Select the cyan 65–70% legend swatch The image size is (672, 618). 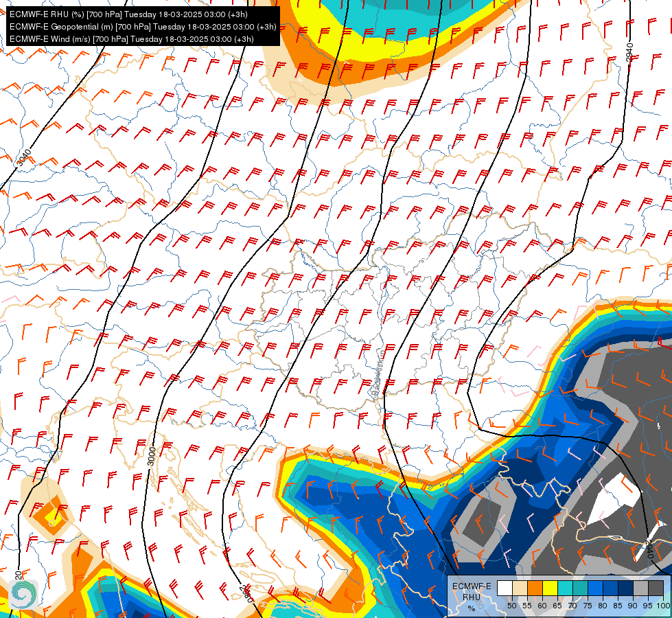pos(566,588)
